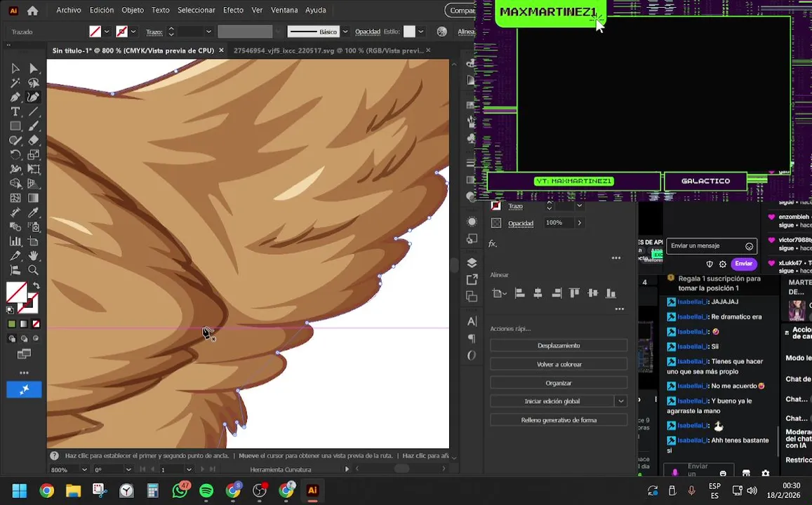Select the Scale tool
Image resolution: width=812 pixels, height=505 pixels.
click(33, 155)
